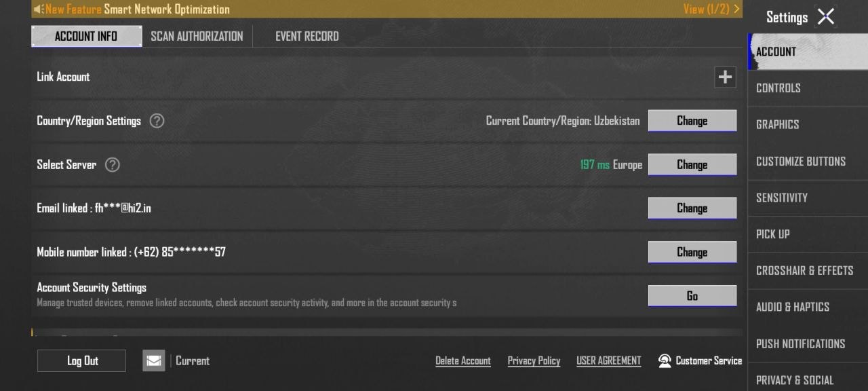This screenshot has width=868, height=391.
Task: Show Select Server help question mark
Action: point(113,165)
